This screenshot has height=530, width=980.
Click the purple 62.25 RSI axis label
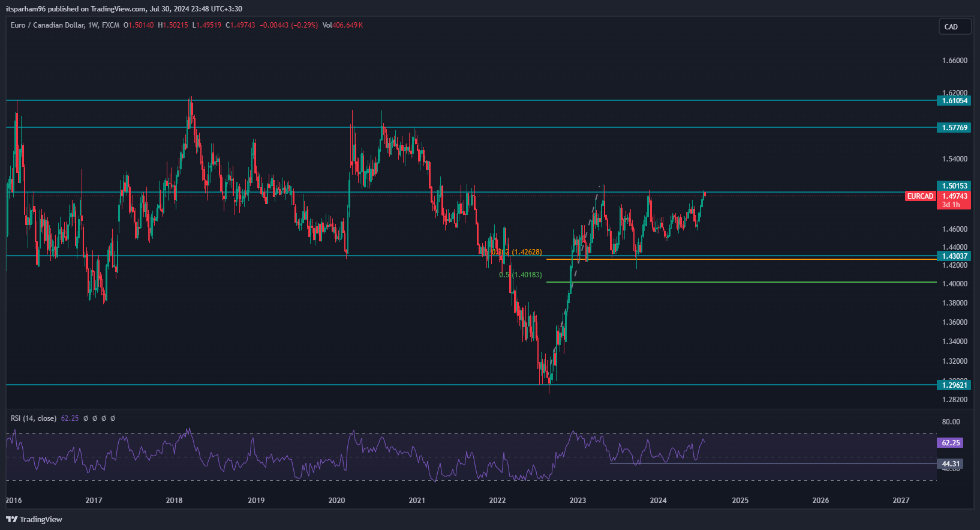950,443
